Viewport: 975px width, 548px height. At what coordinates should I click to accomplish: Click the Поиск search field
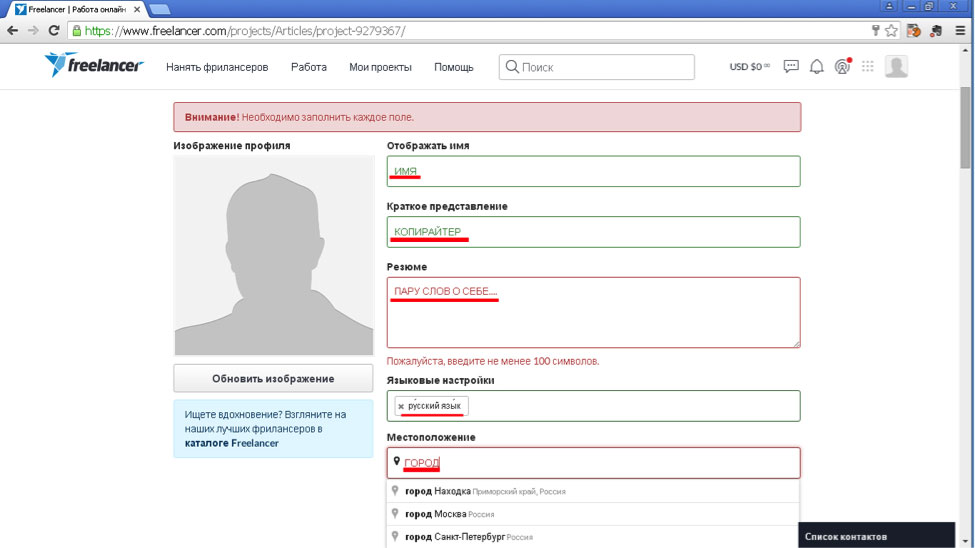596,67
